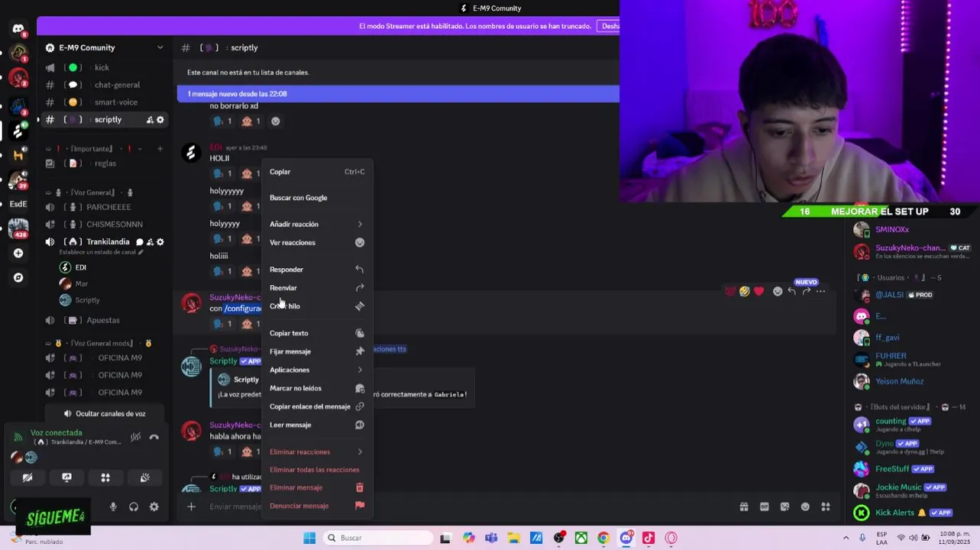Open Trankilandia voice channel chat icon
Screen dimensions: 980x550
140,242
